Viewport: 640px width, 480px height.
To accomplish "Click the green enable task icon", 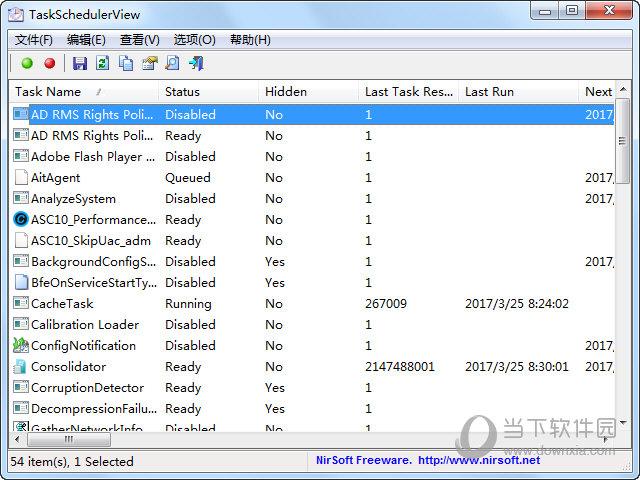I will coord(27,64).
